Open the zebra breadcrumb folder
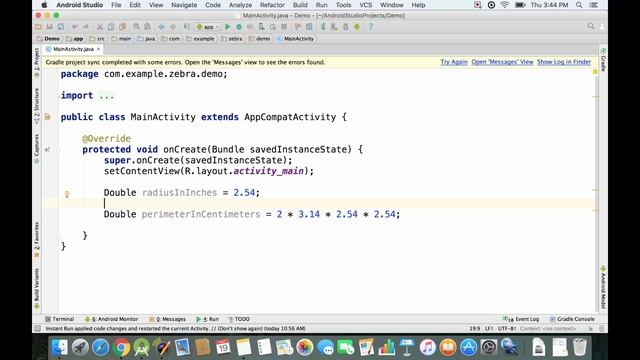640x360 pixels. [231, 39]
